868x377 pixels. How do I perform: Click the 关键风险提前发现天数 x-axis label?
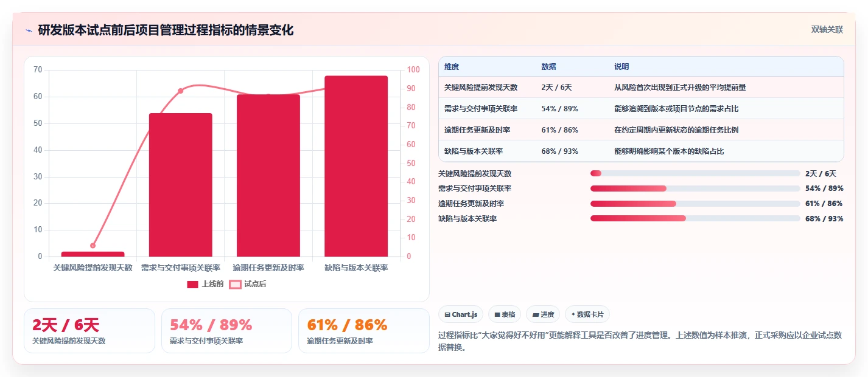tap(93, 268)
